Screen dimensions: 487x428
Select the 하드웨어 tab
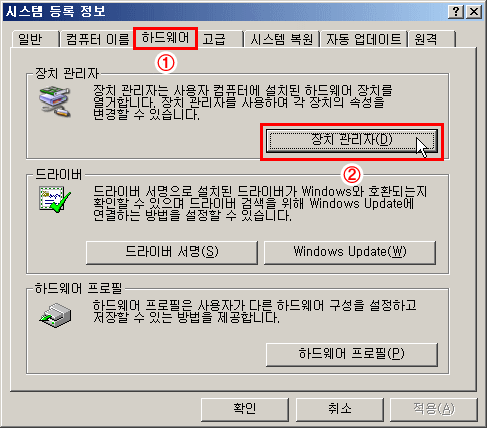pos(165,38)
